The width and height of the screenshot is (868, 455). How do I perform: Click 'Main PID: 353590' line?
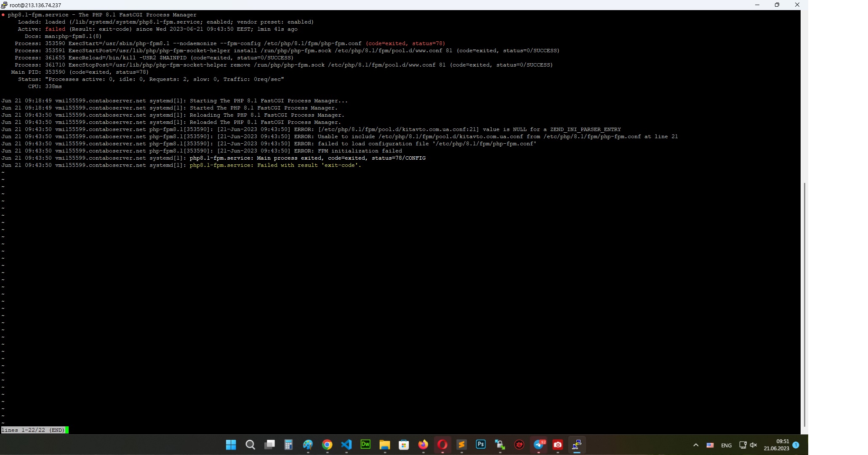coord(80,72)
